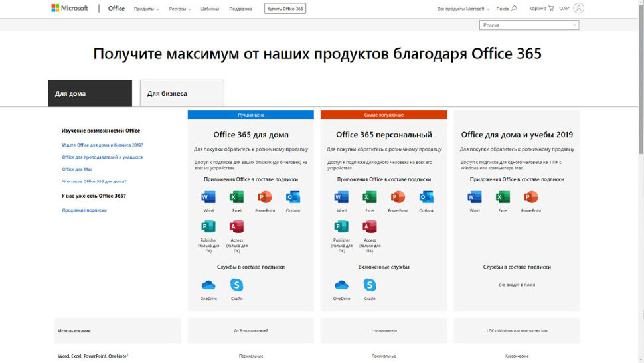Image resolution: width=644 pixels, height=363 pixels.
Task: Click the Изучение возможностей Office heading
Action: click(x=101, y=131)
